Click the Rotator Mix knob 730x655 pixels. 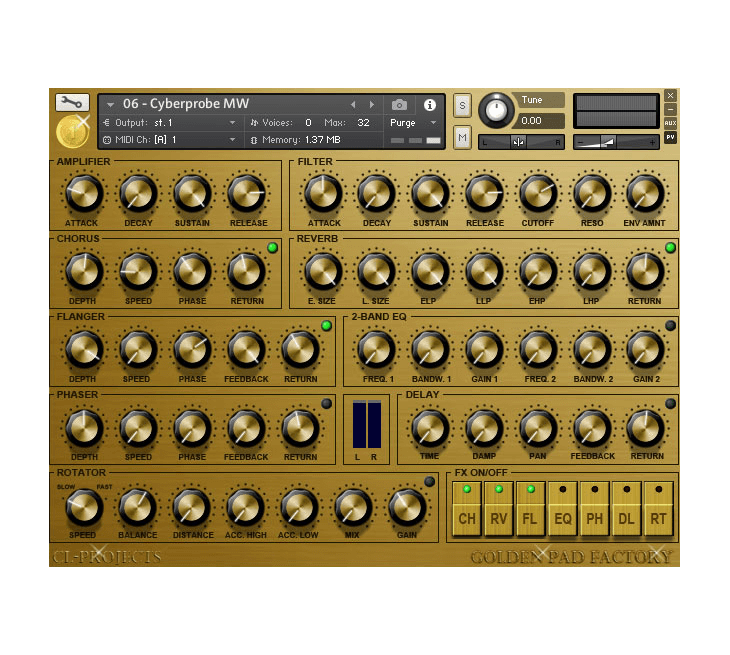pyautogui.click(x=353, y=506)
